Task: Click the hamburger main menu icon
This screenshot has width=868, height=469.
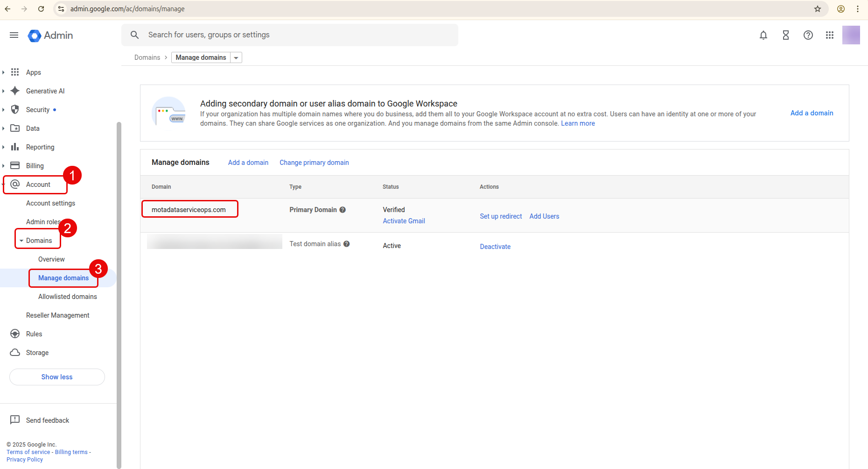Action: click(14, 35)
